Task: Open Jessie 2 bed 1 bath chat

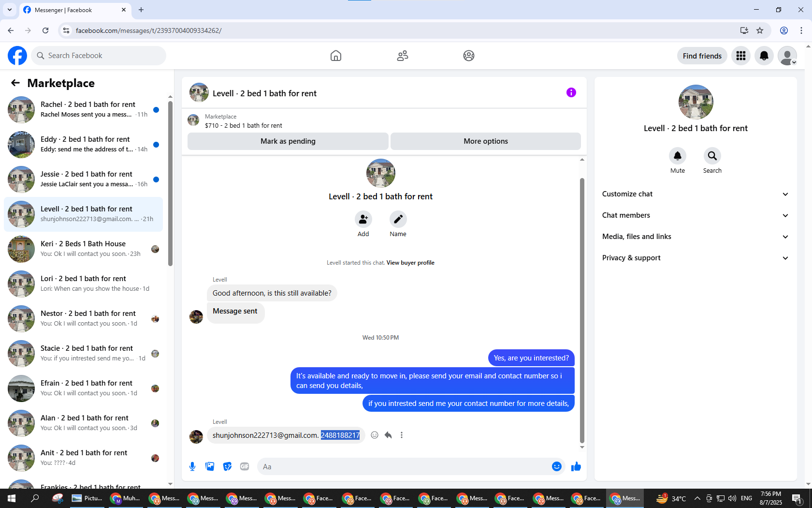Action: (84, 179)
